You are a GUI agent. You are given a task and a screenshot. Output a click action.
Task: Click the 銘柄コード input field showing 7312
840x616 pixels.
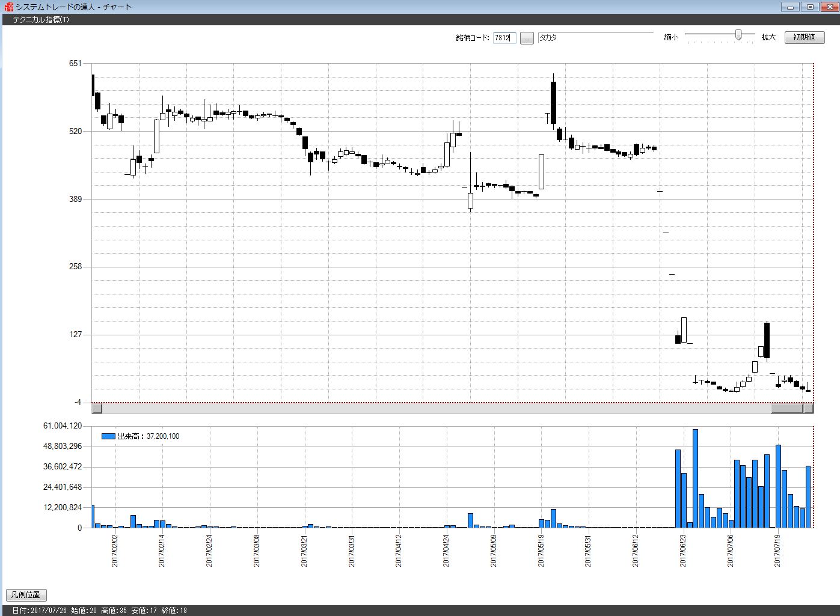click(x=504, y=38)
